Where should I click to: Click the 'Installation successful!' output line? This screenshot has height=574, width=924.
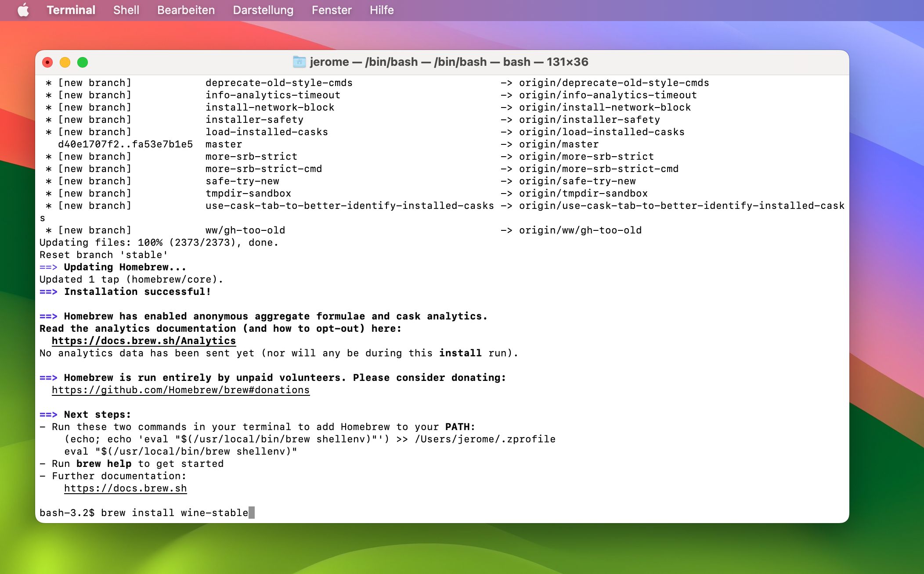point(137,292)
